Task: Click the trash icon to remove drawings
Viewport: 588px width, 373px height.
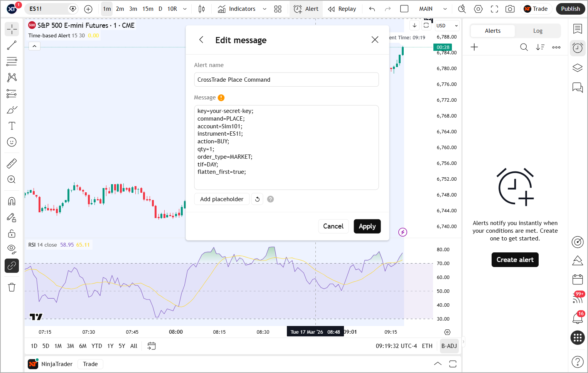Action: 12,287
